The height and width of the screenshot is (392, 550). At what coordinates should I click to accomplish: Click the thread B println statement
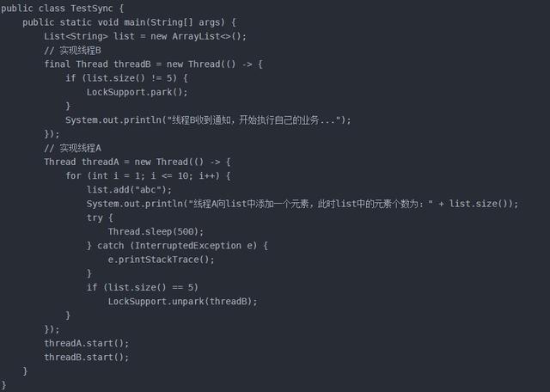[x=208, y=120]
